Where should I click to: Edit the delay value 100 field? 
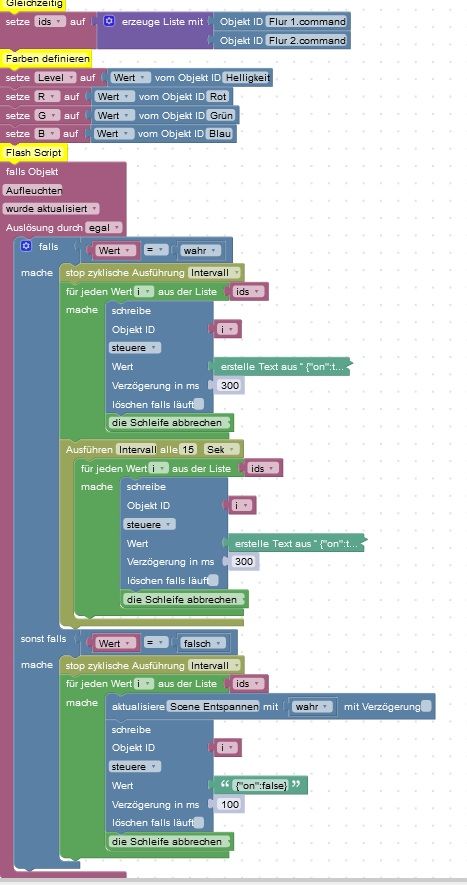230,804
